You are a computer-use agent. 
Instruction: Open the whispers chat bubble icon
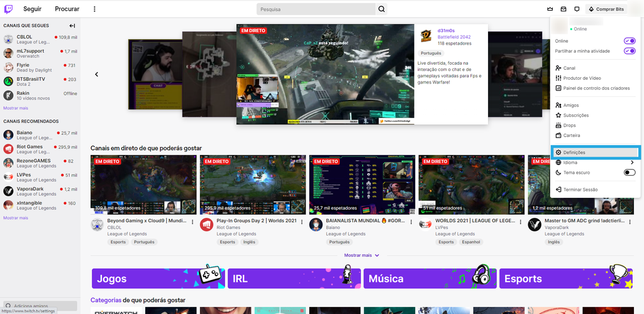click(x=577, y=9)
